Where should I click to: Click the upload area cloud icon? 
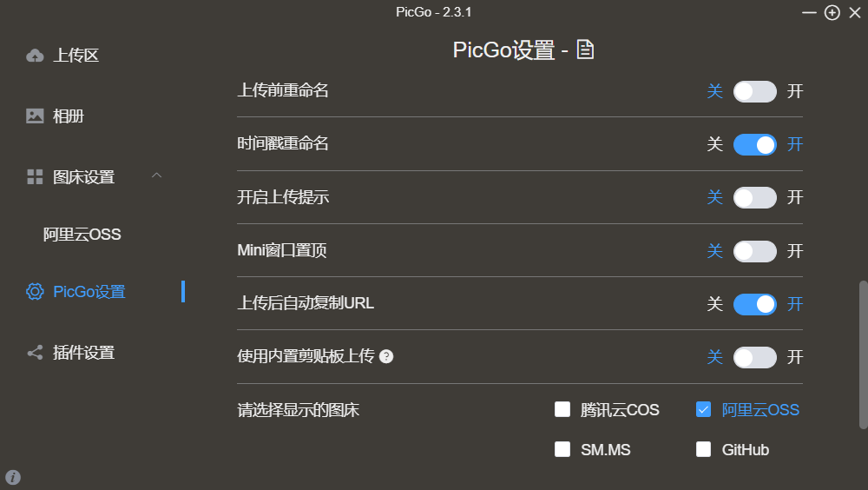tap(35, 56)
